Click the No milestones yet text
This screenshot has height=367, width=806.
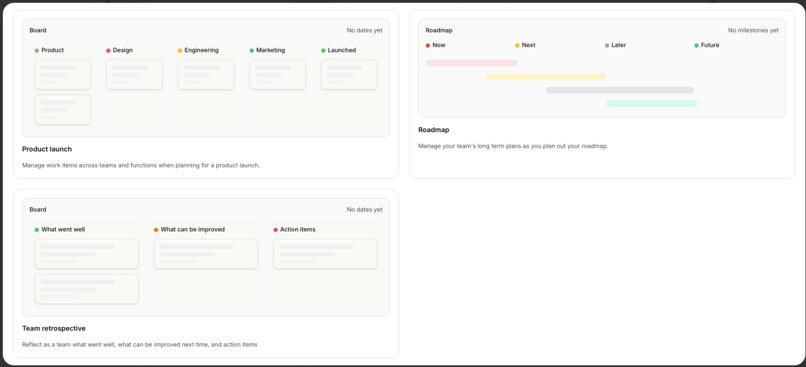click(x=753, y=30)
